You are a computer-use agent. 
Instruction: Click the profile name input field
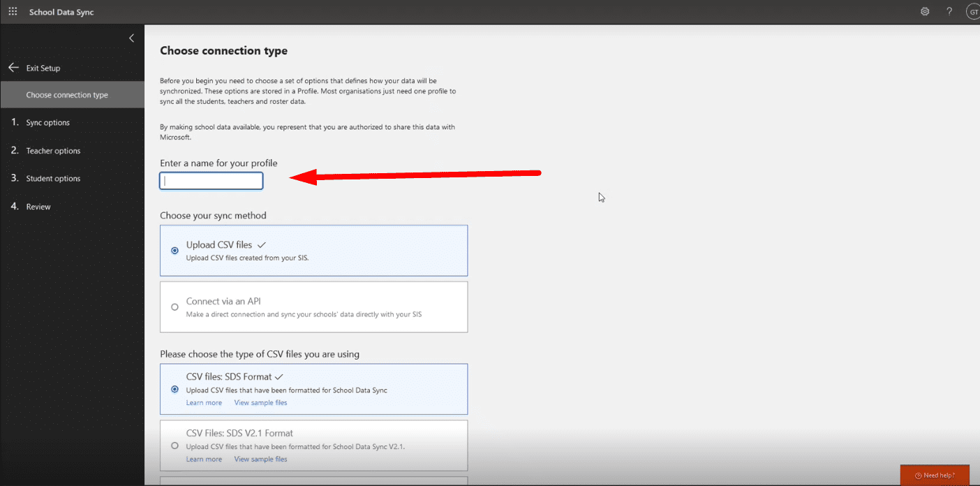click(x=211, y=181)
